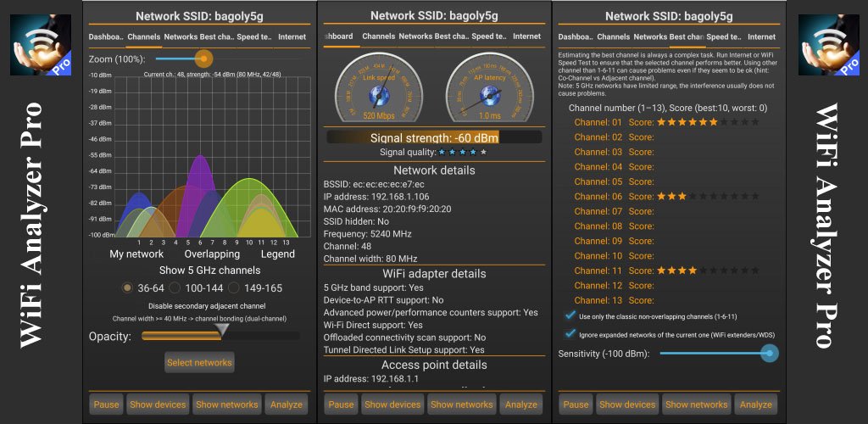Image resolution: width=868 pixels, height=424 pixels.
Task: Click the BSSID ec:ec:ec:ec:e7:ec line
Action: click(x=374, y=184)
